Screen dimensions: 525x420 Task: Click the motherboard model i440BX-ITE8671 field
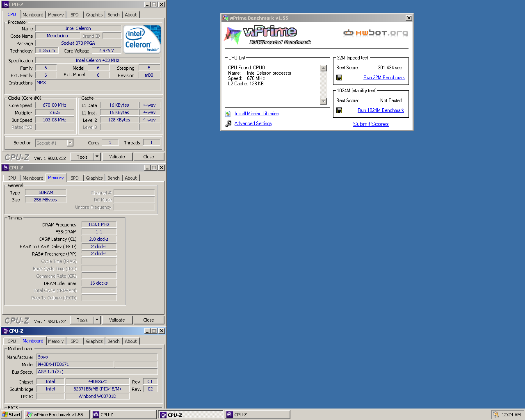[75, 364]
